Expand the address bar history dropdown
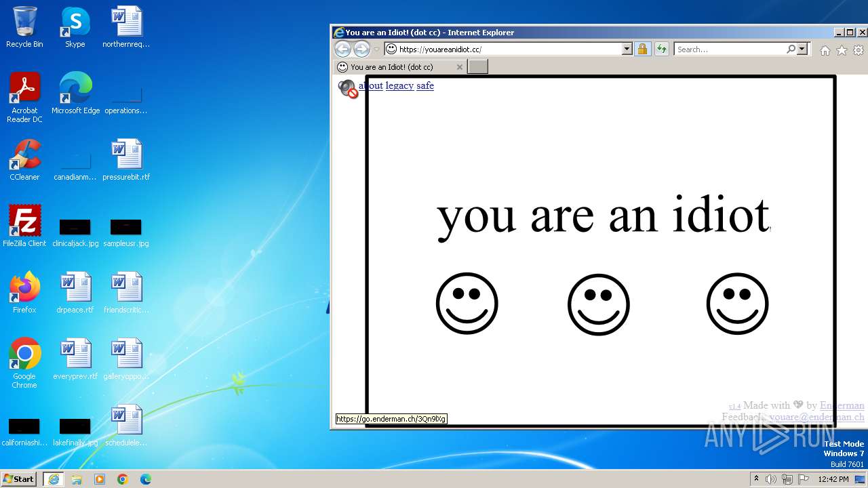 (627, 49)
